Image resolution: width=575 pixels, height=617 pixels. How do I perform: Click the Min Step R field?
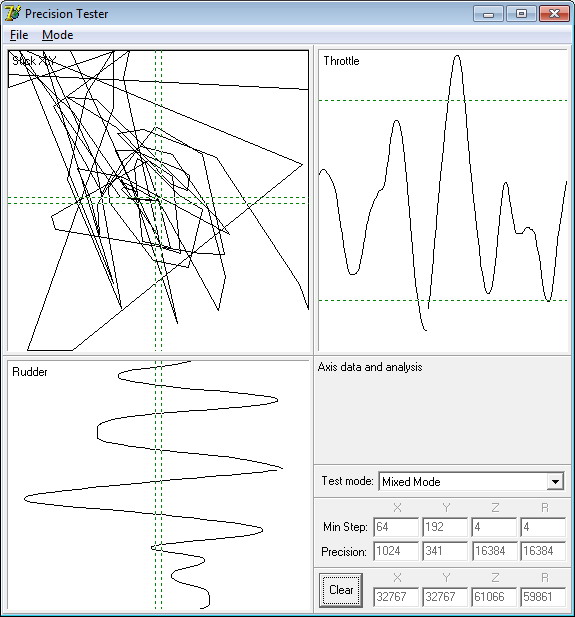pos(543,527)
